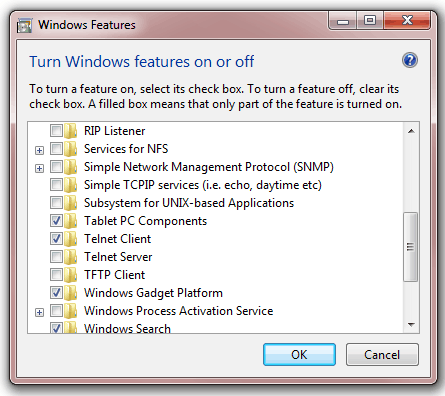Expand Windows Process Activation Service node
This screenshot has height=396, width=445.
click(39, 312)
